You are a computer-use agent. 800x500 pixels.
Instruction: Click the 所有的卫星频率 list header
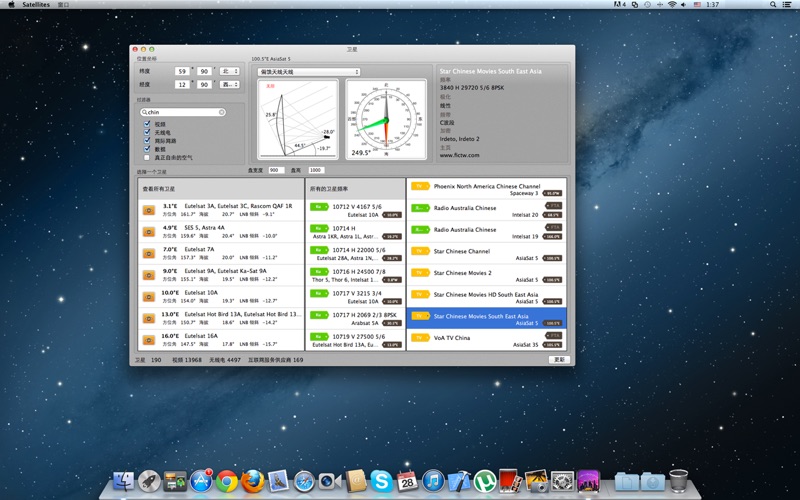(x=355, y=189)
